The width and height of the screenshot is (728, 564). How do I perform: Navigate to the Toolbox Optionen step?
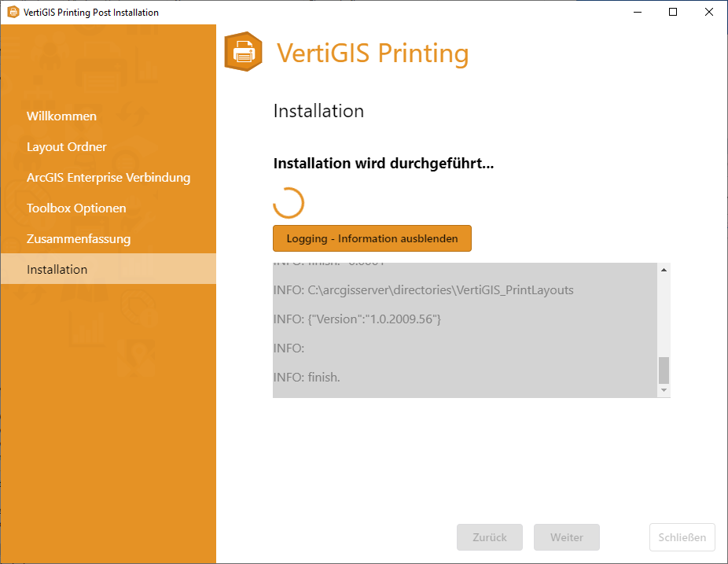pos(76,208)
